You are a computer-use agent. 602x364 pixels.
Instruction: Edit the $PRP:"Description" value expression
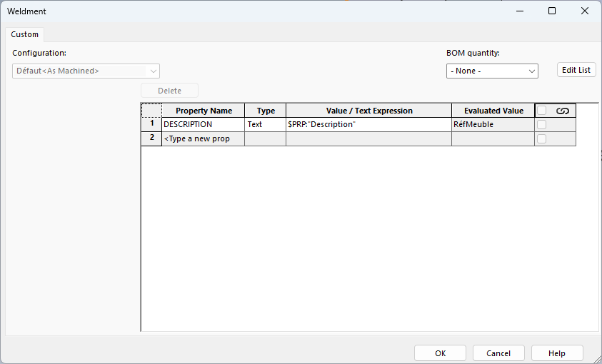pos(368,124)
